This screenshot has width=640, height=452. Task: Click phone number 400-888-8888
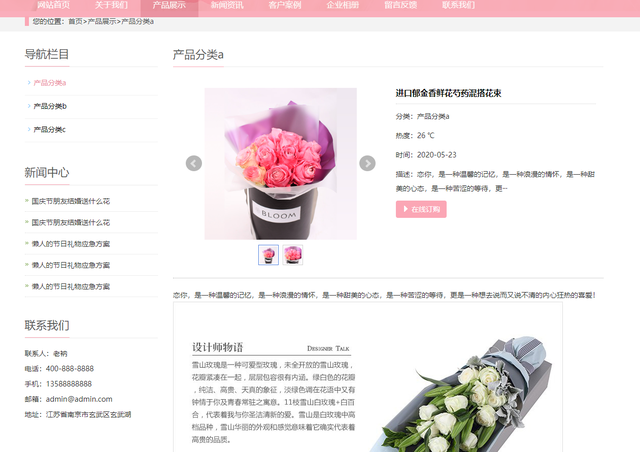coord(70,369)
